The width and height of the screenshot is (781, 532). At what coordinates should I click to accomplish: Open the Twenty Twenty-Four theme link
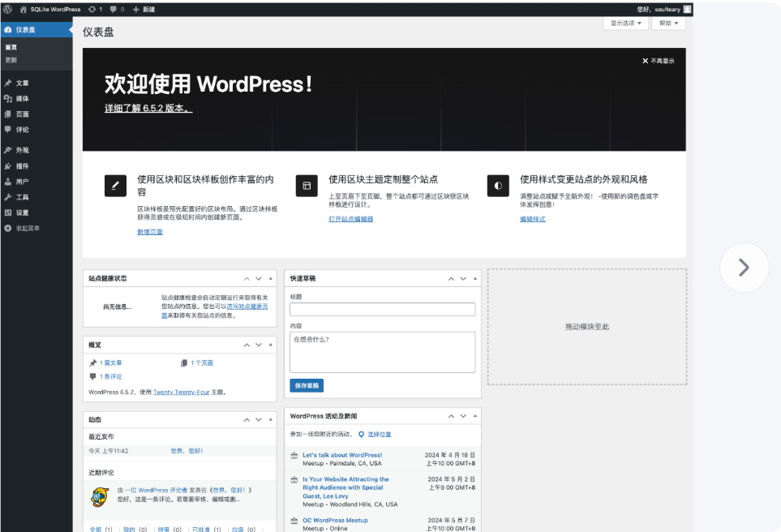click(x=182, y=393)
